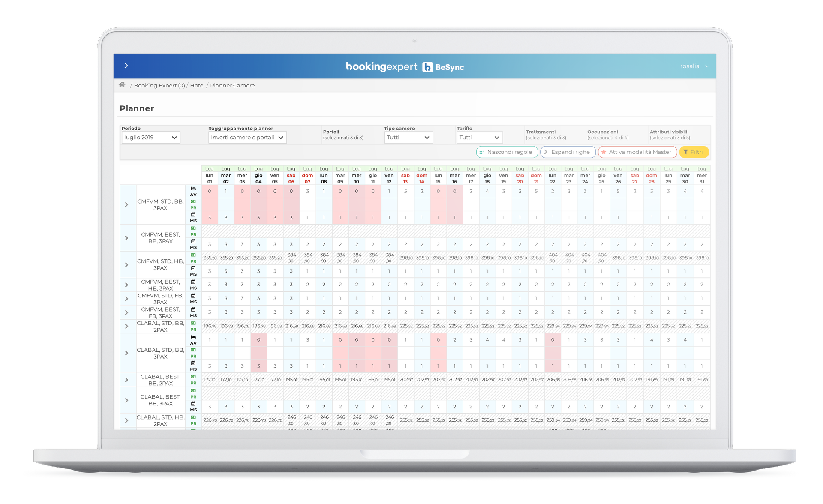Screen dimensions: 823x504
Task: Expand the CMFVM, STD, HB, 3PAX row
Action: tap(127, 264)
